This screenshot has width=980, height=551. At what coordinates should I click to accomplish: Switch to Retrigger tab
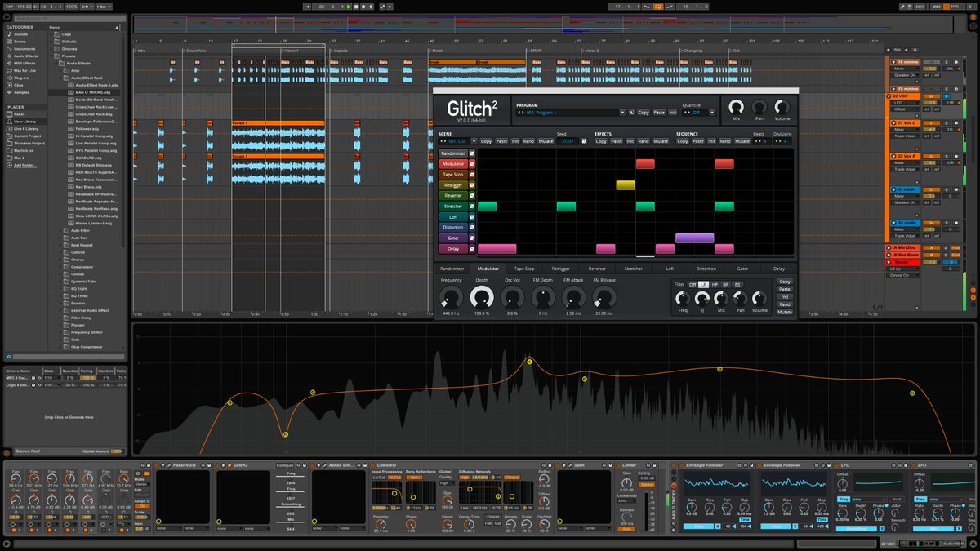pyautogui.click(x=561, y=269)
